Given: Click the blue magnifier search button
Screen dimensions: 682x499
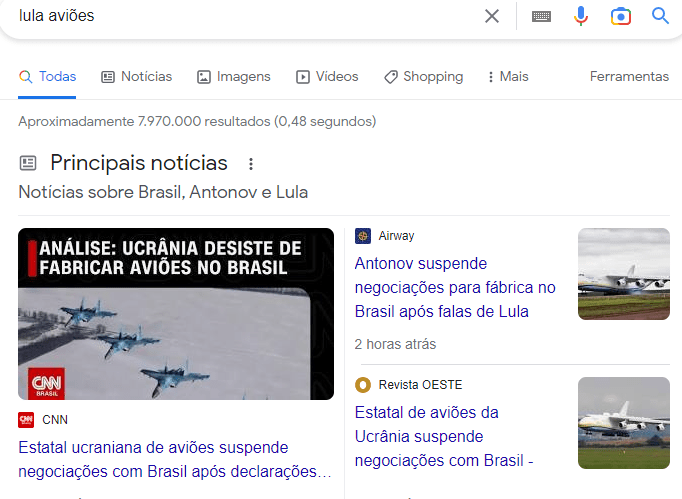Looking at the screenshot, I should [x=660, y=16].
